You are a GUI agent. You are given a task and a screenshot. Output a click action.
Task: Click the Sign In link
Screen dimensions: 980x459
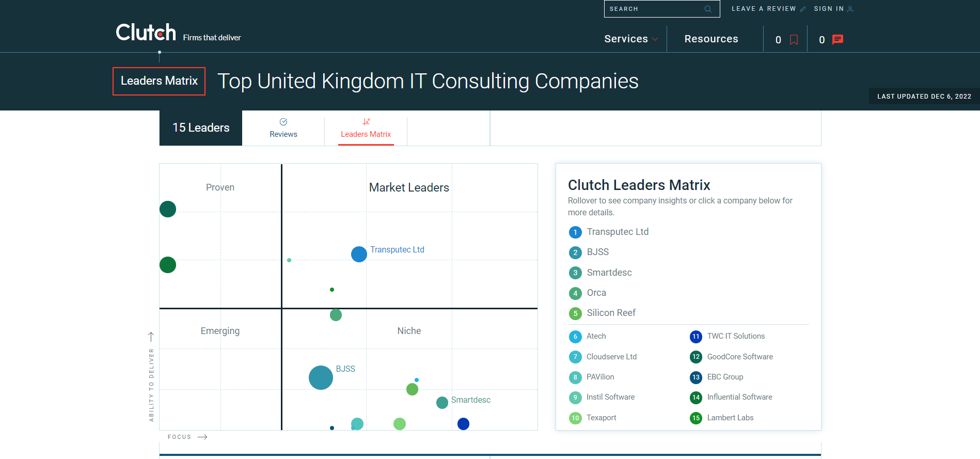click(833, 9)
